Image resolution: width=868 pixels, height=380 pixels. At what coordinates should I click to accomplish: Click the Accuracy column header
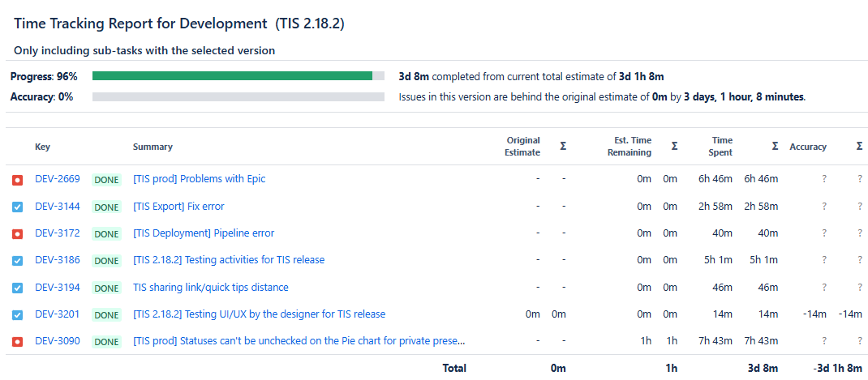808,147
